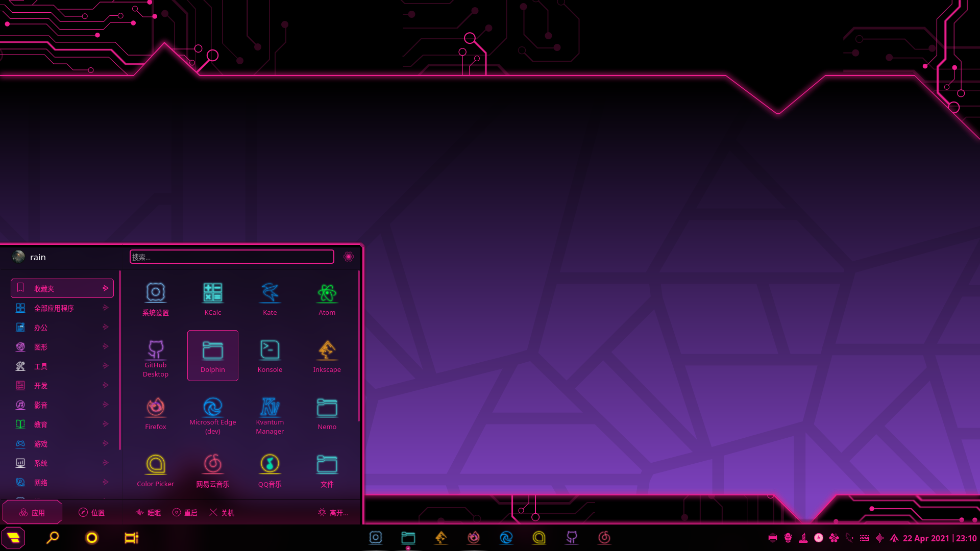Image resolution: width=980 pixels, height=551 pixels.
Task: Open the 文件 files app
Action: pyautogui.click(x=327, y=470)
